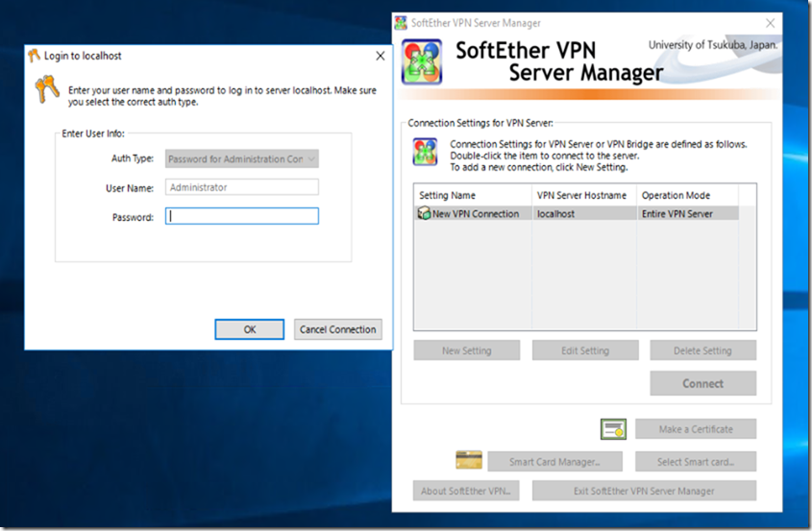Viewport: 812px width, 531px height.
Task: Click the New VPN Connection entry icon
Action: (x=424, y=214)
